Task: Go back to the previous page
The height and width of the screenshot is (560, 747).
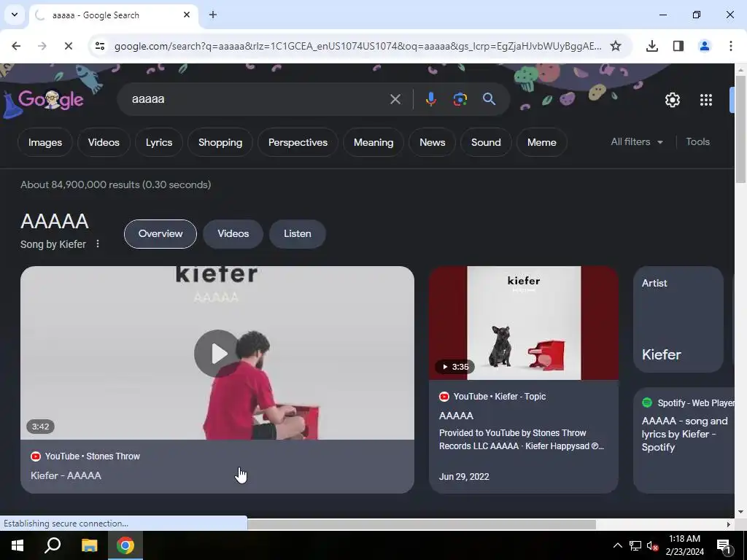Action: click(16, 46)
